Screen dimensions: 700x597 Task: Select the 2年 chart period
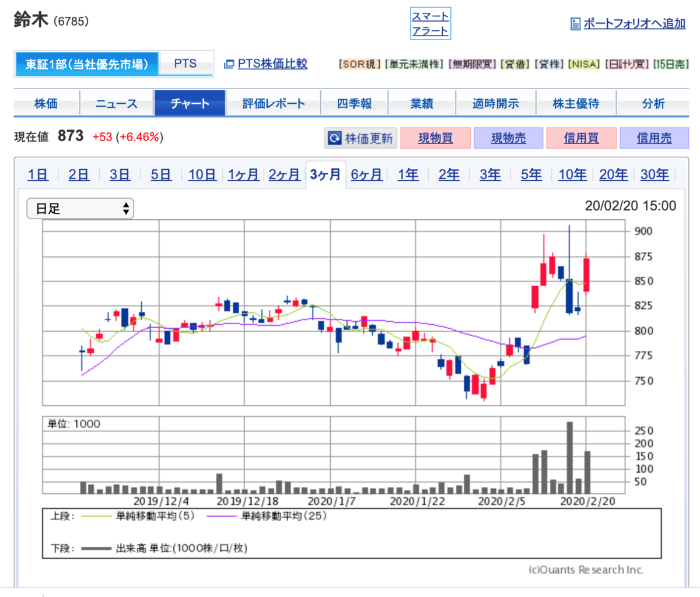449,174
